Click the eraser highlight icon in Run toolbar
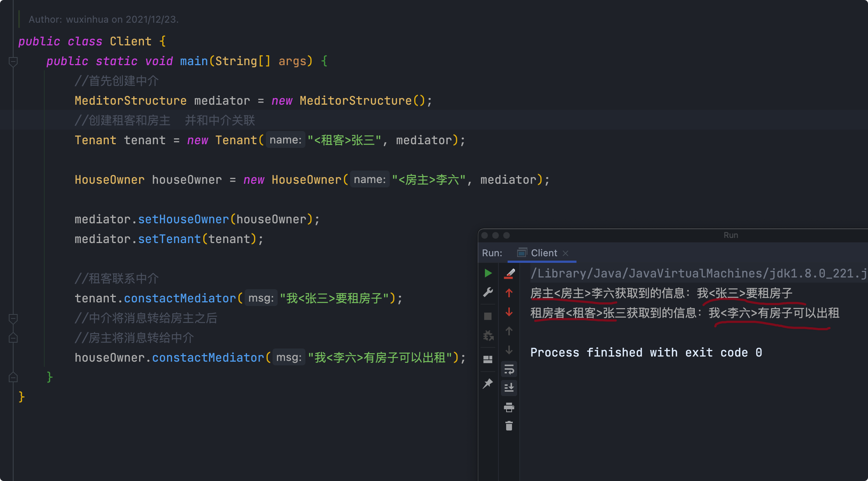The height and width of the screenshot is (481, 868). [509, 273]
